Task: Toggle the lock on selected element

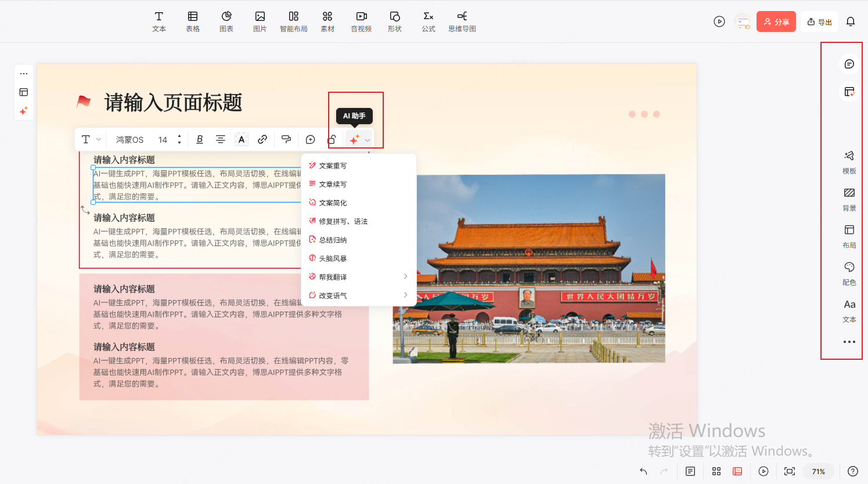Action: click(332, 139)
